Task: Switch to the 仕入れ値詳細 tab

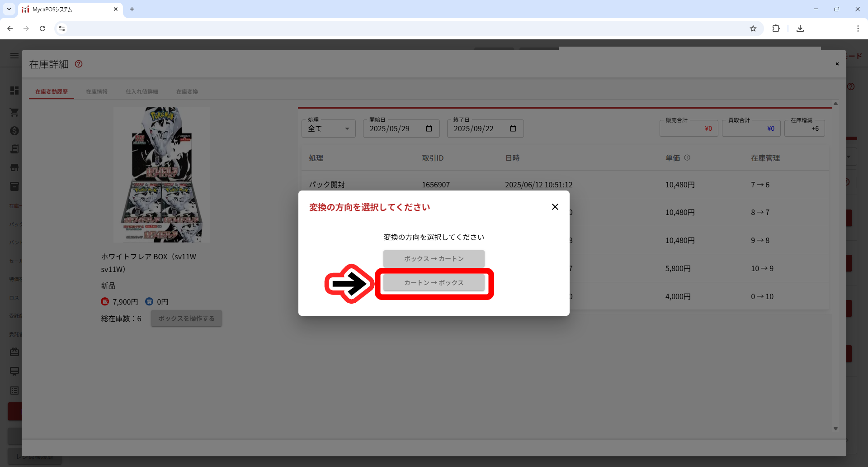Action: (x=142, y=92)
